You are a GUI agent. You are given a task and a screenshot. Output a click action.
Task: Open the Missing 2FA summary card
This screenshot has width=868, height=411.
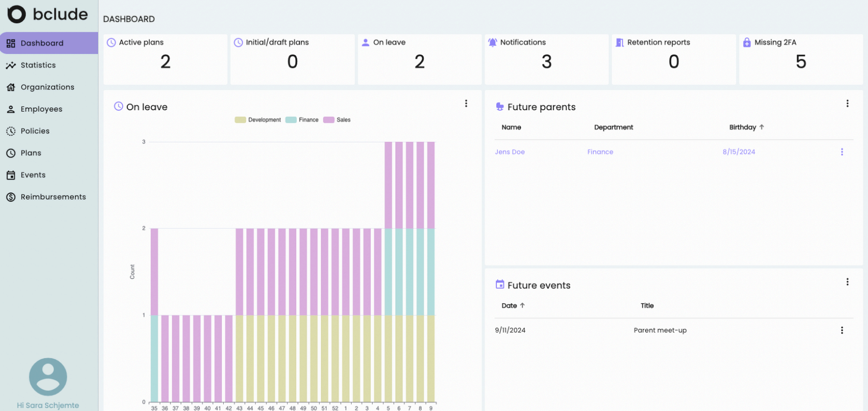pyautogui.click(x=801, y=59)
